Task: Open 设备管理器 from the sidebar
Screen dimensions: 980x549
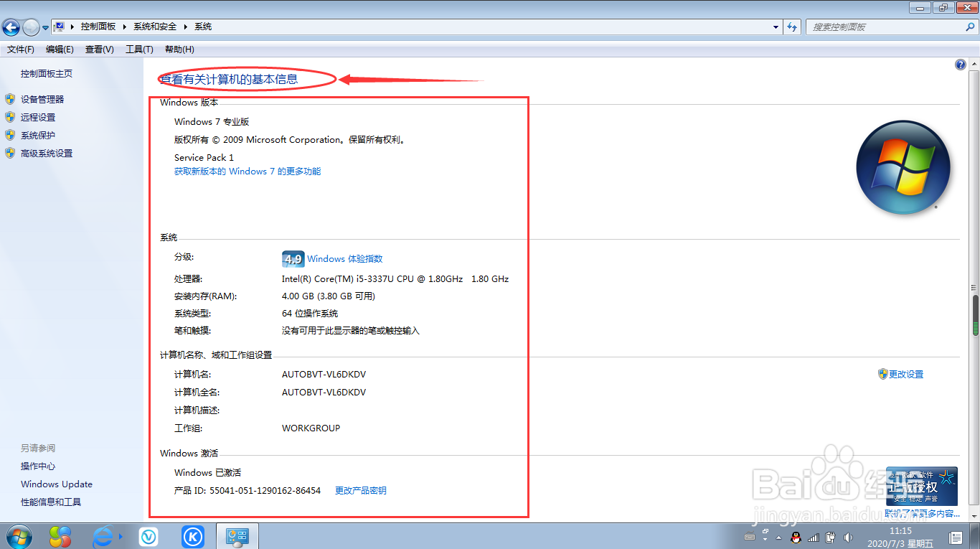Action: tap(42, 100)
